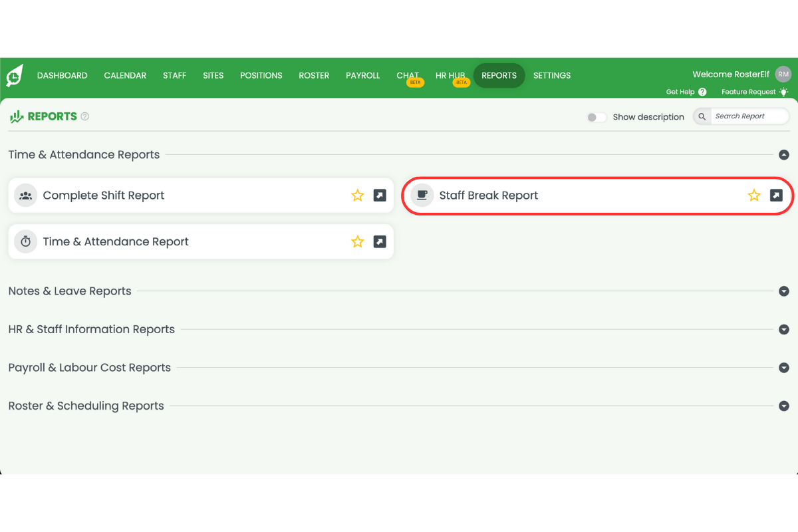Click the RosterElf leaf logo
This screenshot has height=532, width=798.
click(x=13, y=75)
